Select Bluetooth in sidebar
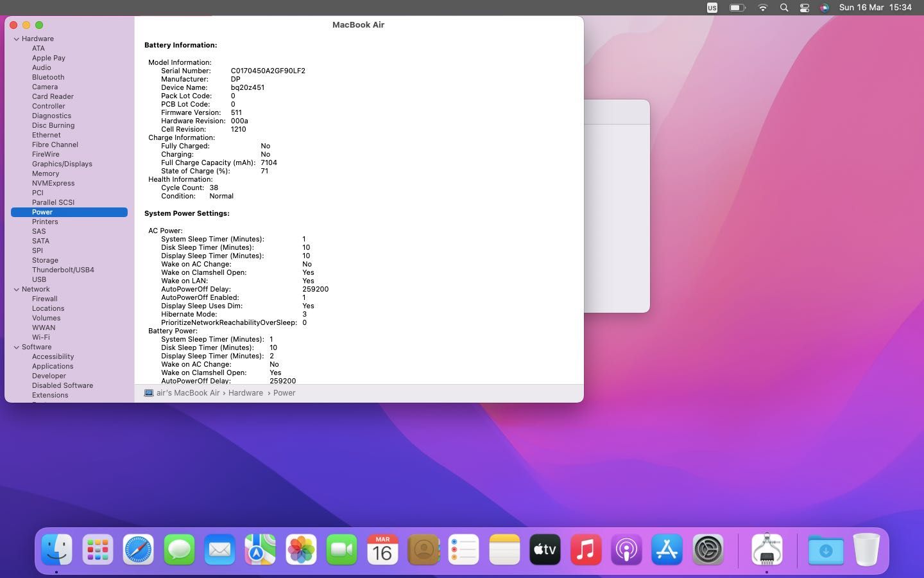 48,77
